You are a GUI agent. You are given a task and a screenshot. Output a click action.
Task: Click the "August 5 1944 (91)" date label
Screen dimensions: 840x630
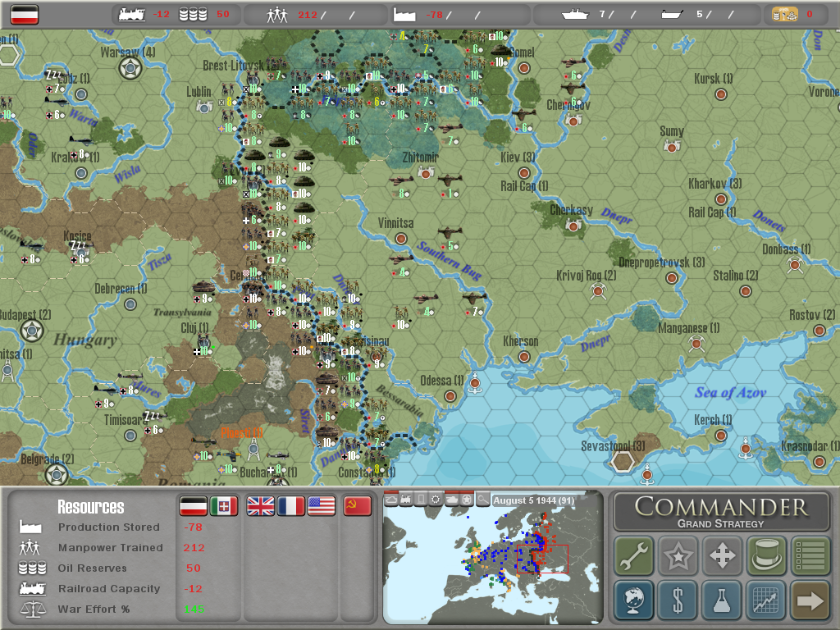pyautogui.click(x=533, y=500)
